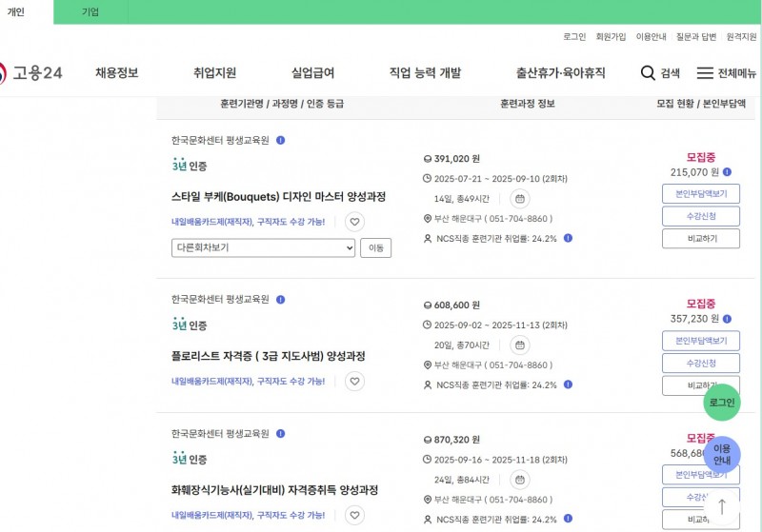Open the 취업지원 menu

[x=215, y=73]
